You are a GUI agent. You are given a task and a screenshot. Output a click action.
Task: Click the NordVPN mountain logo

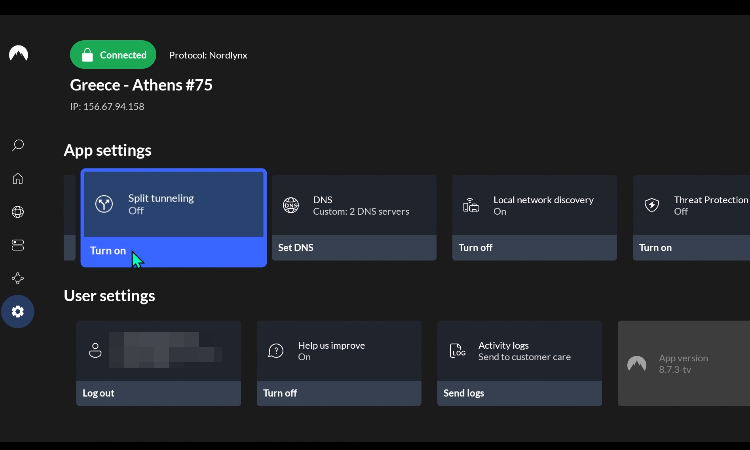[18, 53]
